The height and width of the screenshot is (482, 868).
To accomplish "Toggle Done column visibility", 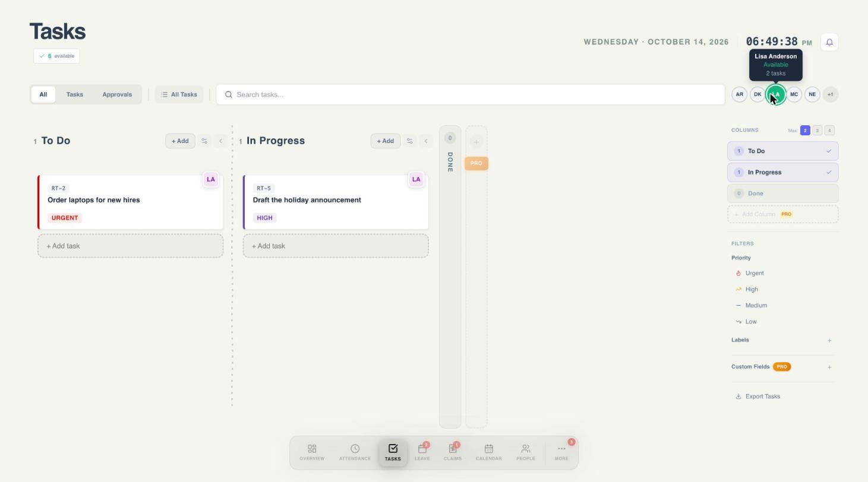I will click(x=783, y=194).
